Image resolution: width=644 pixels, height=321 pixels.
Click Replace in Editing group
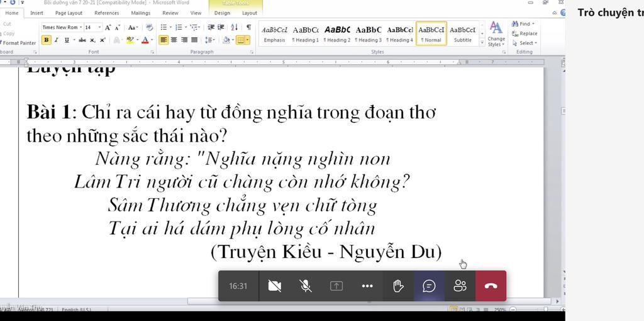coord(525,34)
